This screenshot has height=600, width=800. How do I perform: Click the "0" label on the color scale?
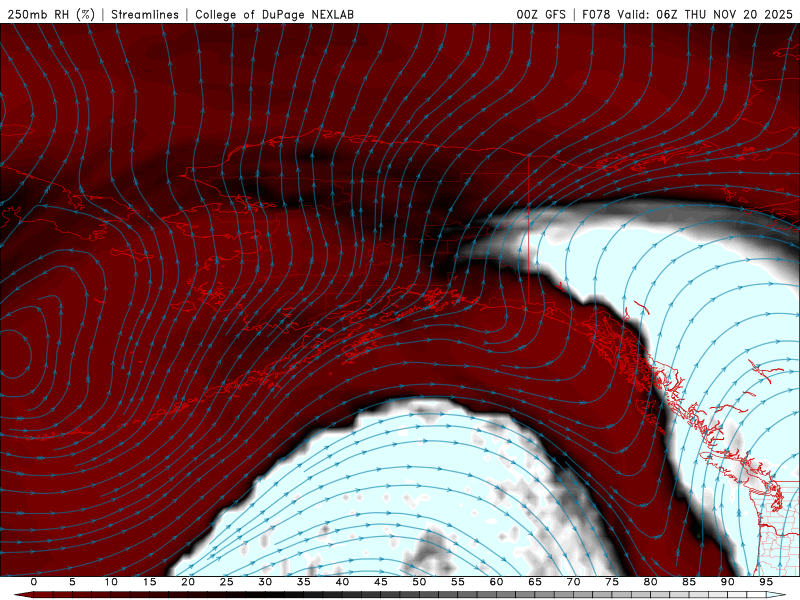[34, 582]
